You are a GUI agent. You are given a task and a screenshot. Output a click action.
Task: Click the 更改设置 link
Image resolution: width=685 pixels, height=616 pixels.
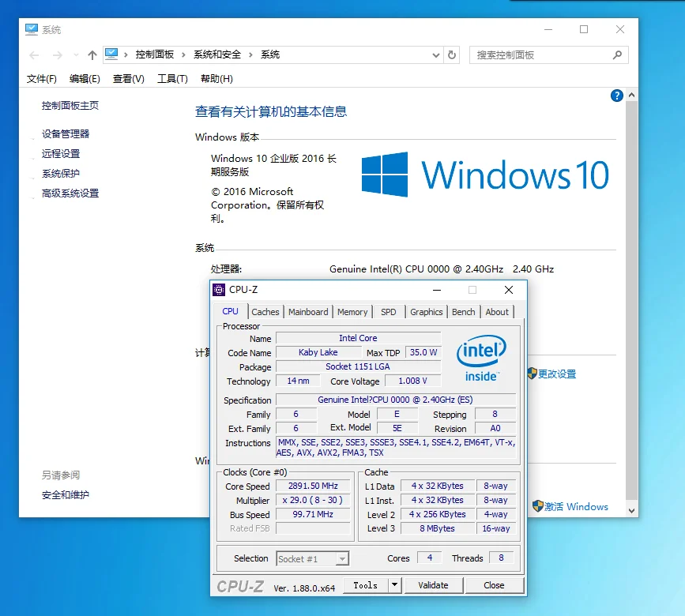point(556,374)
